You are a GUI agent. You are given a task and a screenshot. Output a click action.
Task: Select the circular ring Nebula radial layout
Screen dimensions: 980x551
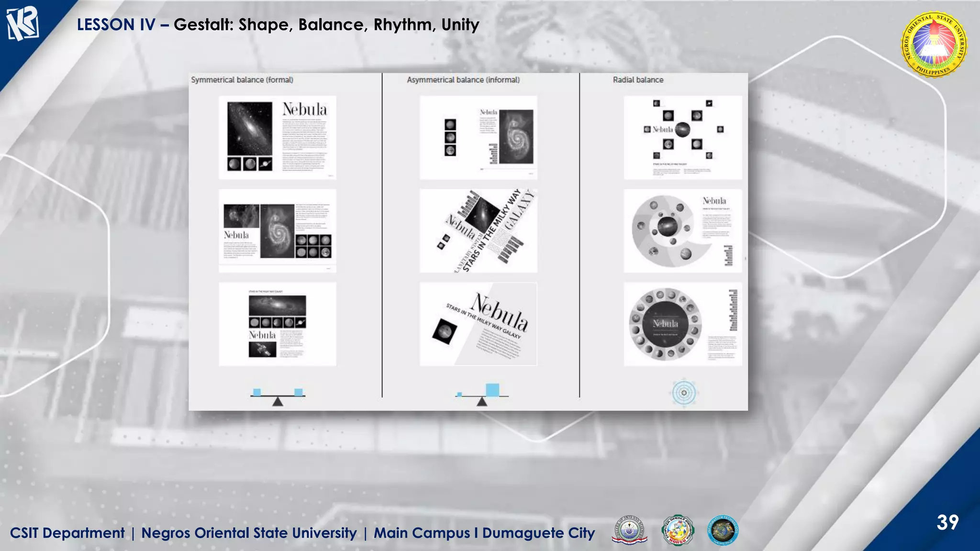point(683,324)
